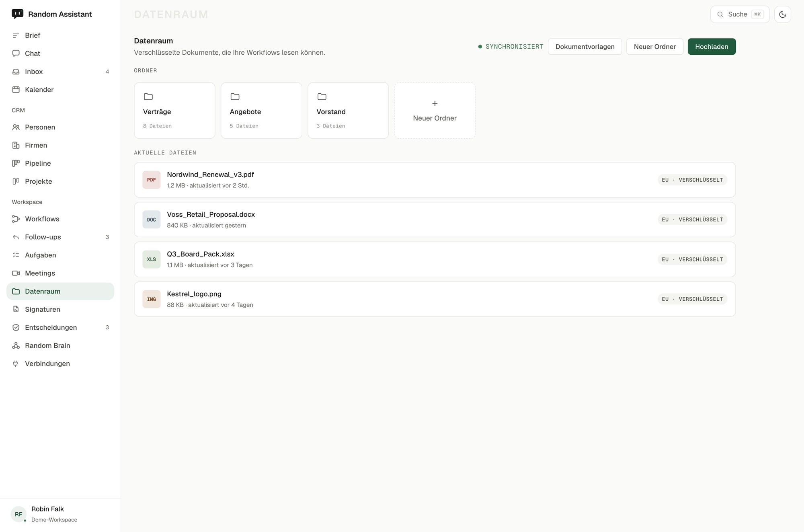Toggle dark mode with moon button
Screen dimensions: 804x532
[x=782, y=14]
